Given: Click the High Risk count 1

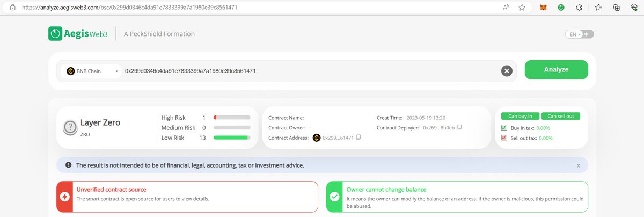Looking at the screenshot, I should 204,117.
